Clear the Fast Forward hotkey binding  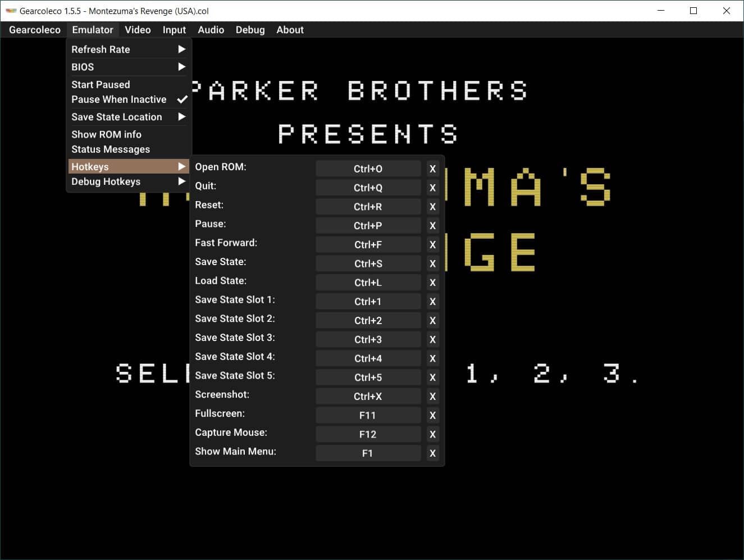[432, 244]
